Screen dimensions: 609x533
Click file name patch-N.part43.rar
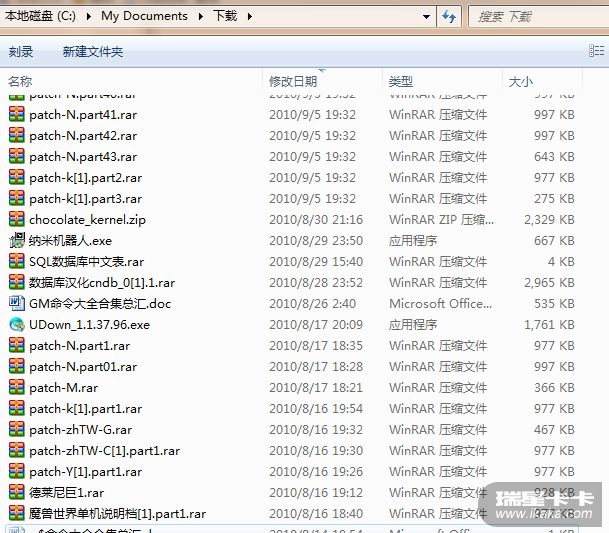click(83, 157)
